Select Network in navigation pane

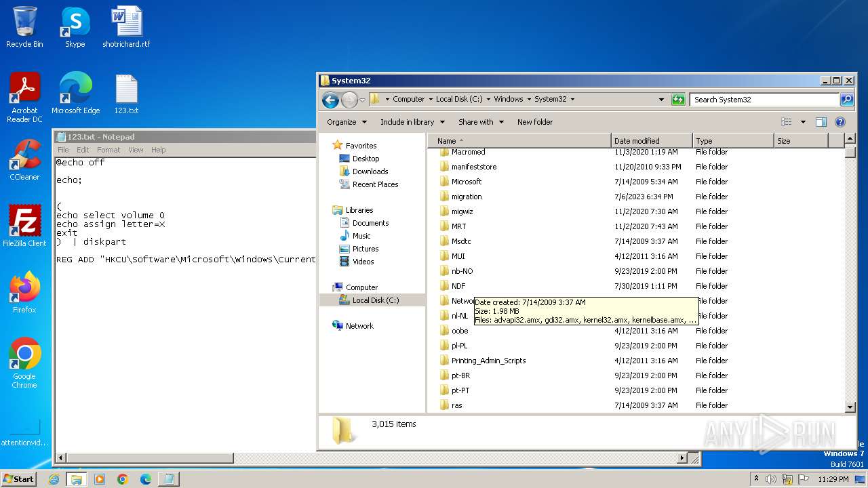pyautogui.click(x=359, y=326)
